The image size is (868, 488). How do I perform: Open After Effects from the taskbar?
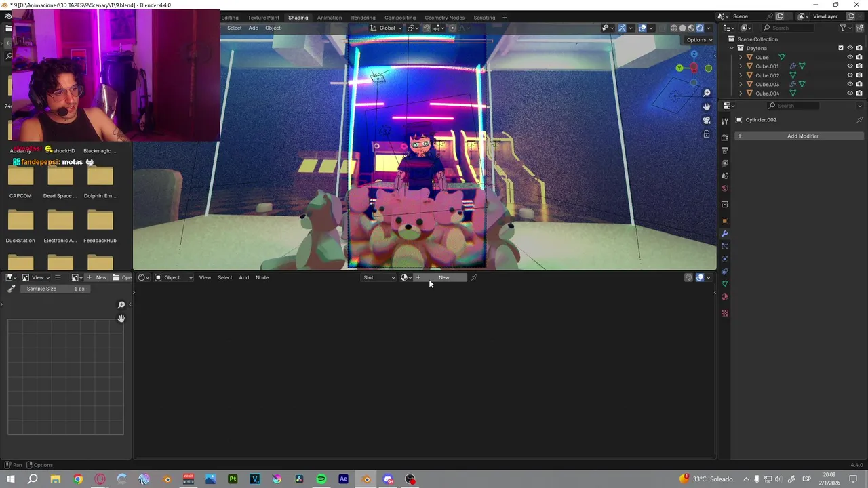coord(344,479)
